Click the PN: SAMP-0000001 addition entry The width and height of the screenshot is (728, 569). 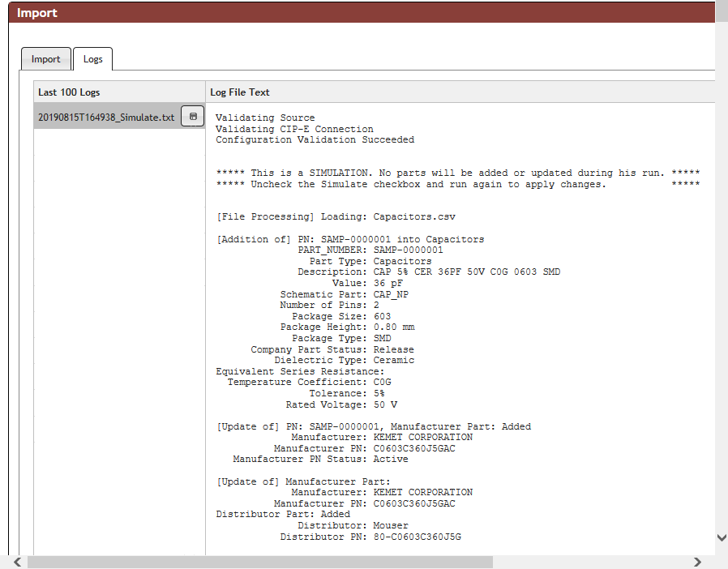349,238
